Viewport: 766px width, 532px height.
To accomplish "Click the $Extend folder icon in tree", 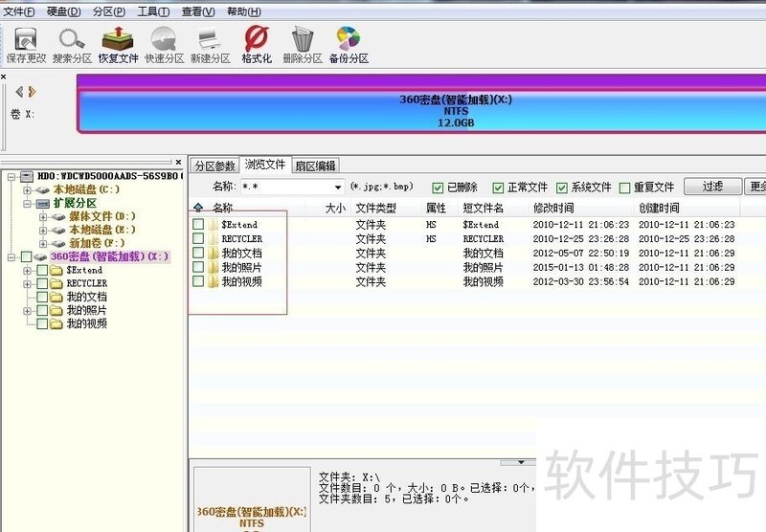I will 56,270.
